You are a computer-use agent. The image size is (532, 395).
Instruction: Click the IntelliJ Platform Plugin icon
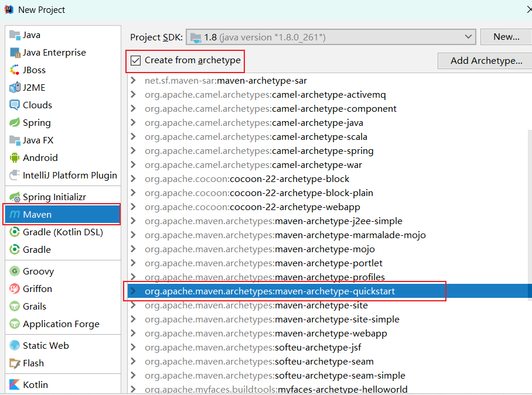point(15,175)
